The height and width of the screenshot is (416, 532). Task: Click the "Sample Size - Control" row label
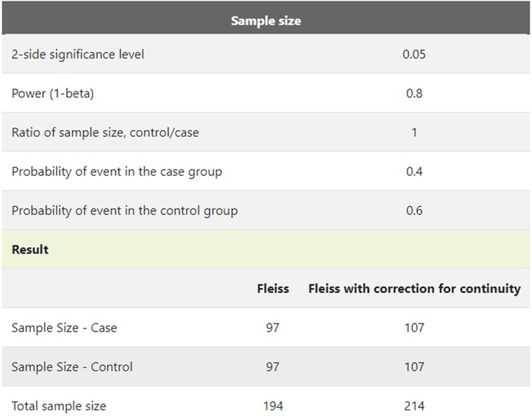[x=72, y=367]
